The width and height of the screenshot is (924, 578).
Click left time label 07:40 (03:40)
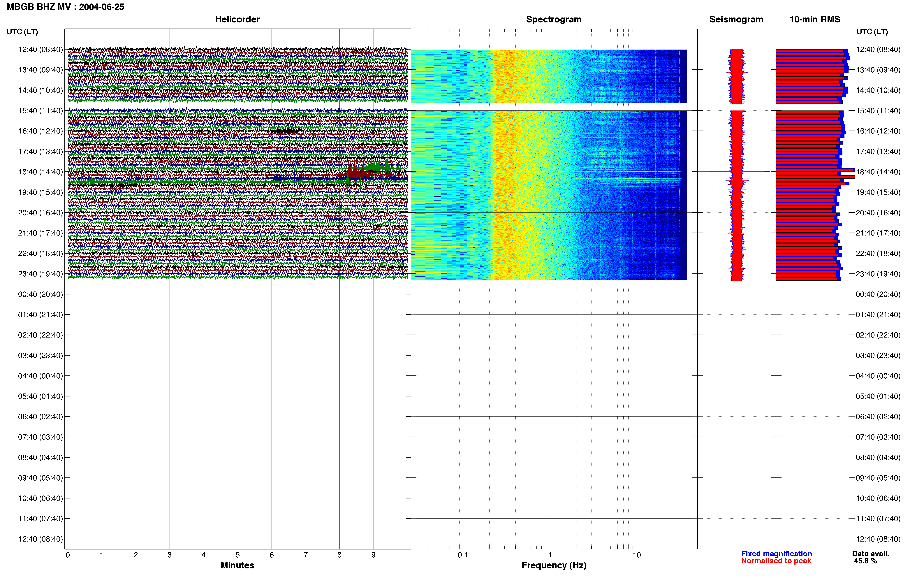coord(41,437)
